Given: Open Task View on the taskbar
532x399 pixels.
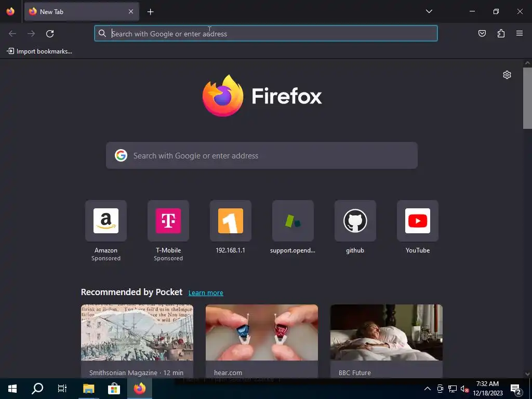Looking at the screenshot, I should (62, 389).
